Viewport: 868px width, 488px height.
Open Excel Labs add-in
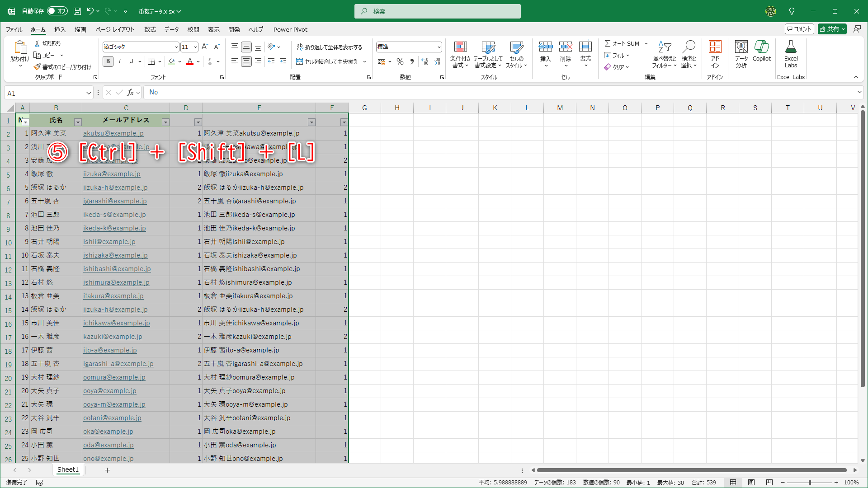point(791,54)
